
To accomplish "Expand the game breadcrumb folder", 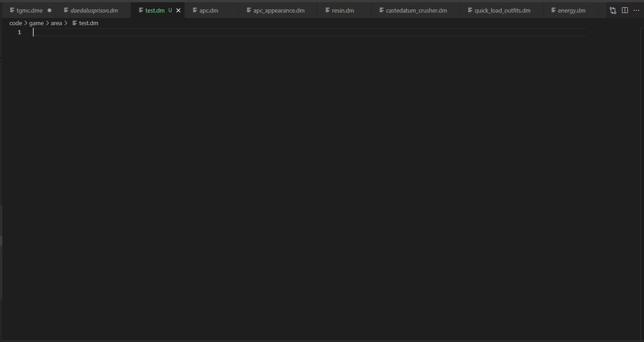I will point(36,23).
